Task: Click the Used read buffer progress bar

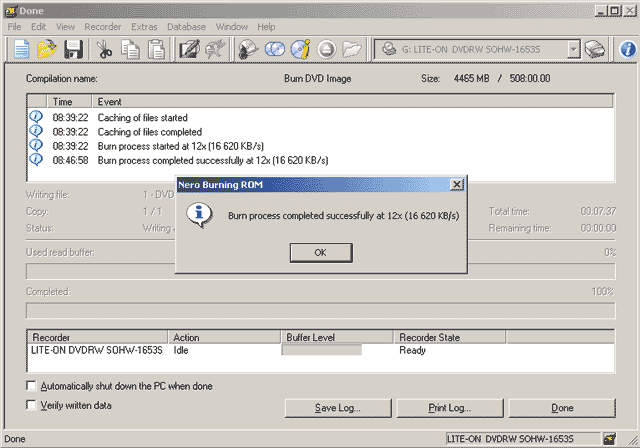Action: (x=320, y=271)
